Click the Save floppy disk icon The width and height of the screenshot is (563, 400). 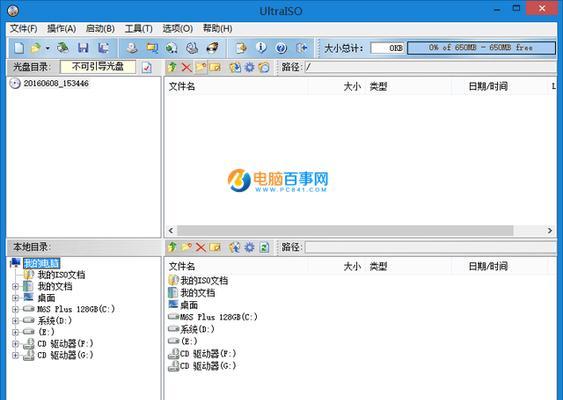(x=83, y=48)
